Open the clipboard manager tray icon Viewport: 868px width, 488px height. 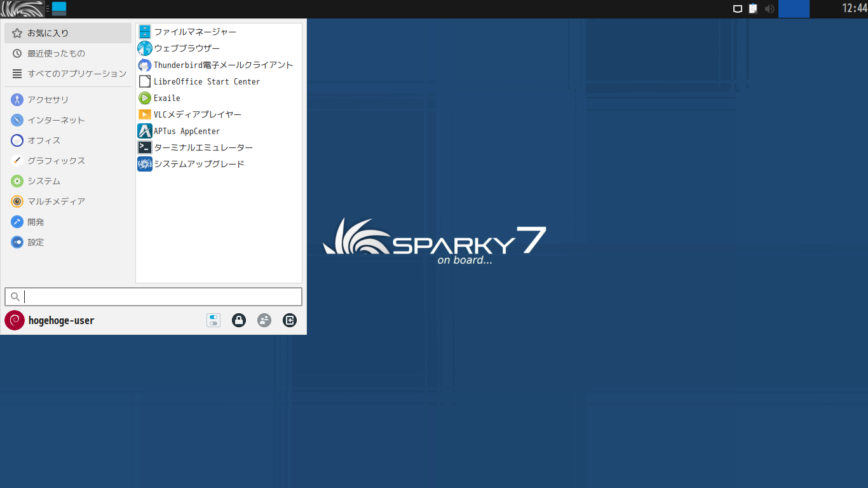tap(754, 9)
